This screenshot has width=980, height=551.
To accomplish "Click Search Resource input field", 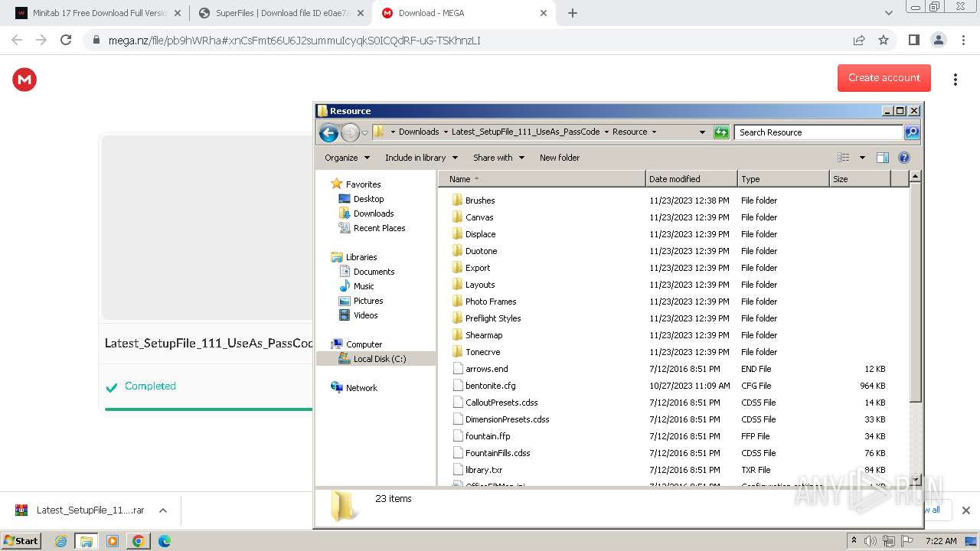I will coord(818,132).
